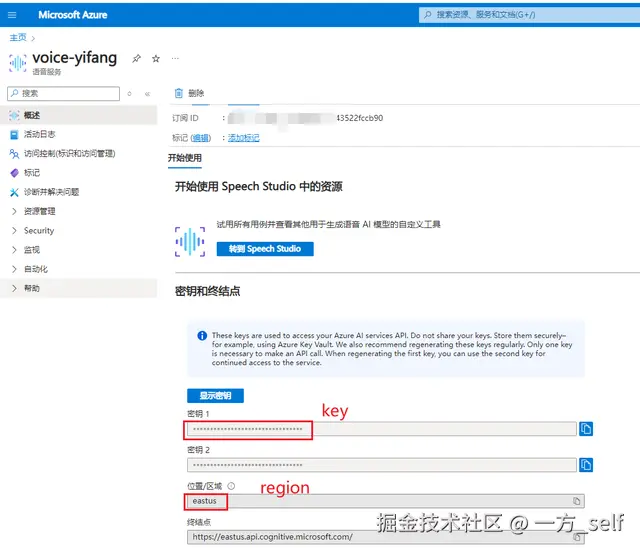Switch to the 开始使用 tab
Screen dimensions: 640x551
184,158
